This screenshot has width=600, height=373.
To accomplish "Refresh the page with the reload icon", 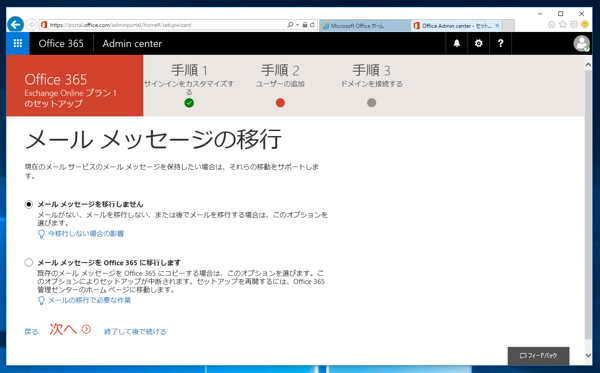I will click(312, 25).
